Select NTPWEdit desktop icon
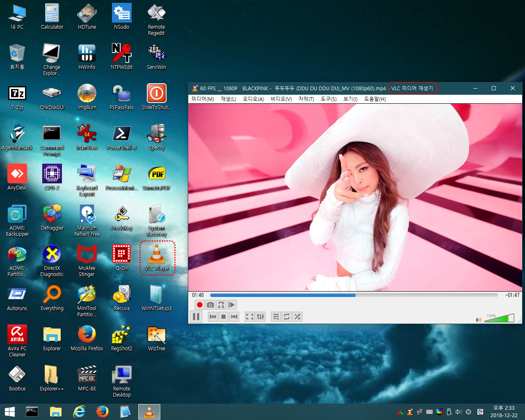Screen dimensions: 525x420 pos(122,57)
